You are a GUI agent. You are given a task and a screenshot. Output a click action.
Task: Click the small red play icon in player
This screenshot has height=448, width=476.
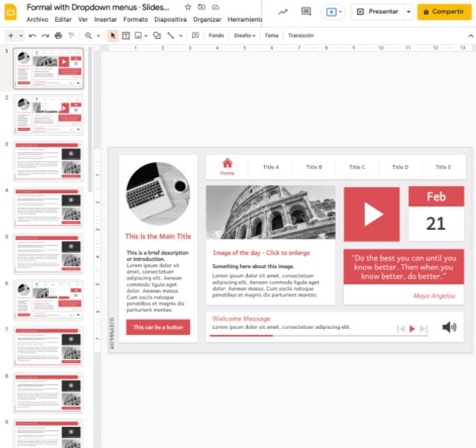(x=412, y=329)
